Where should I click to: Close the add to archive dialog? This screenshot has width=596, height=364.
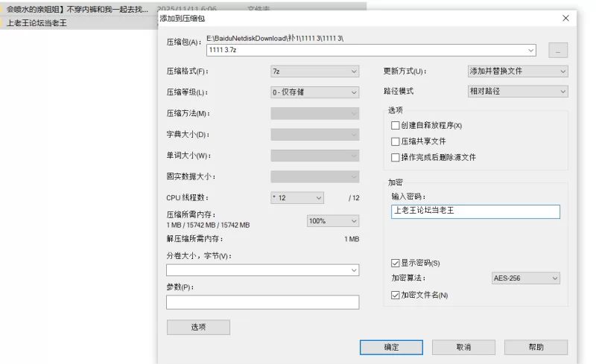click(x=565, y=18)
